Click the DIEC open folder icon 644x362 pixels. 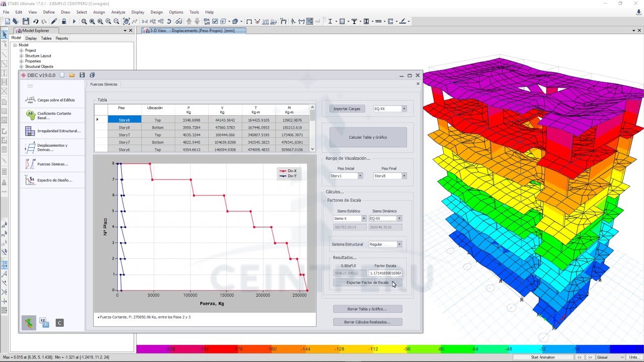72,75
